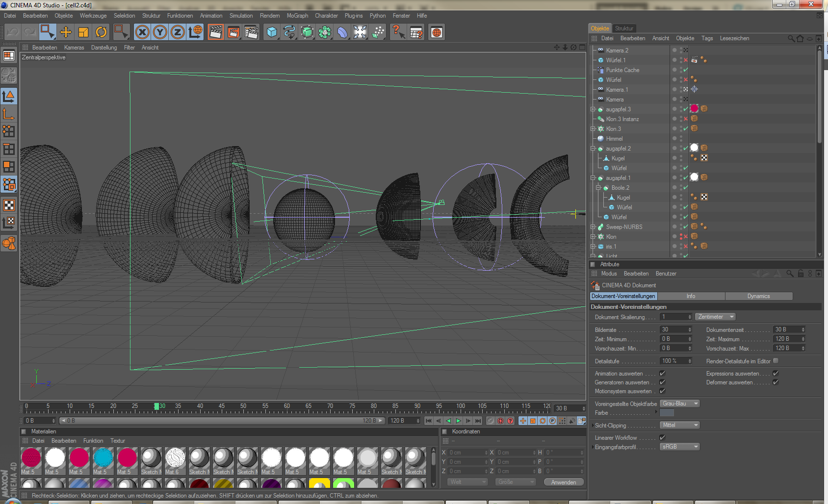Open the Eingangsfarbprofil sRGB dropdown
The height and width of the screenshot is (504, 828).
point(679,447)
